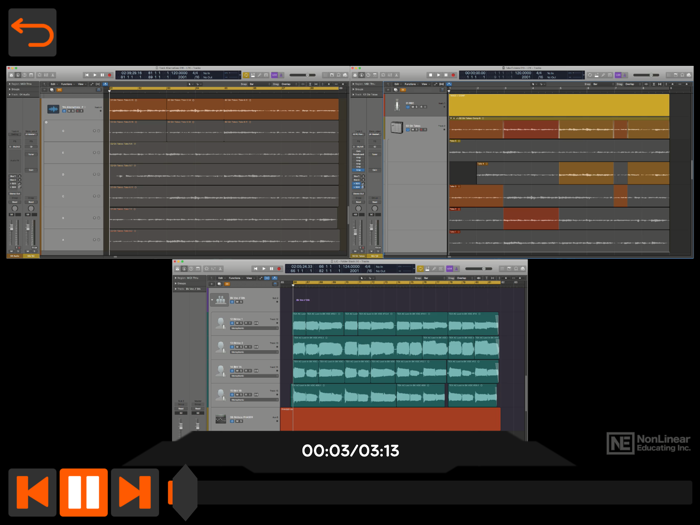Open the Editors in bottom Logic window
Viewport: 700px width, 525px height.
[x=221, y=269]
